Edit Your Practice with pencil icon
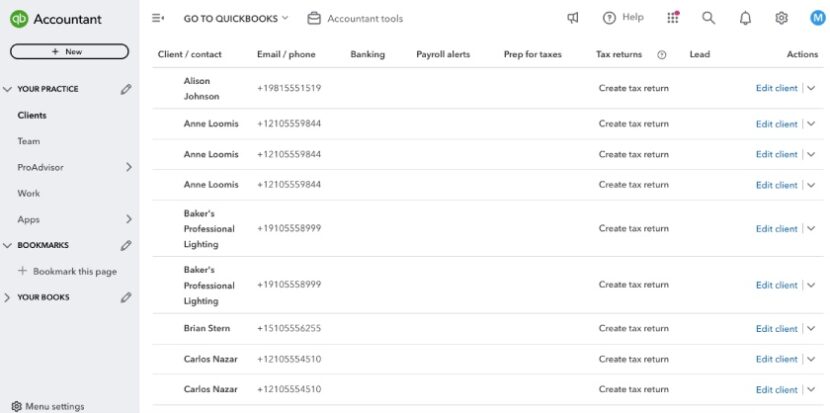Image resolution: width=830 pixels, height=413 pixels. click(126, 89)
